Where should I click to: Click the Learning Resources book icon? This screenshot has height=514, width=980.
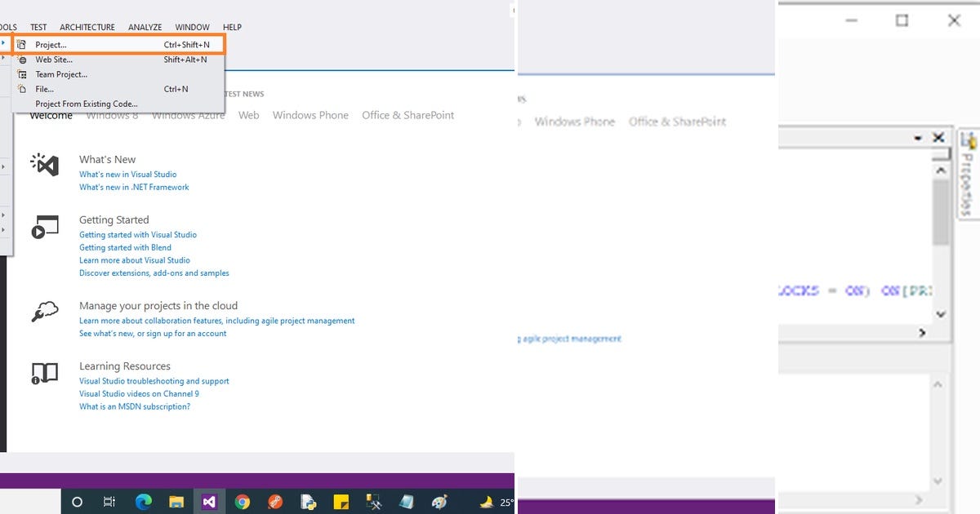pos(44,372)
